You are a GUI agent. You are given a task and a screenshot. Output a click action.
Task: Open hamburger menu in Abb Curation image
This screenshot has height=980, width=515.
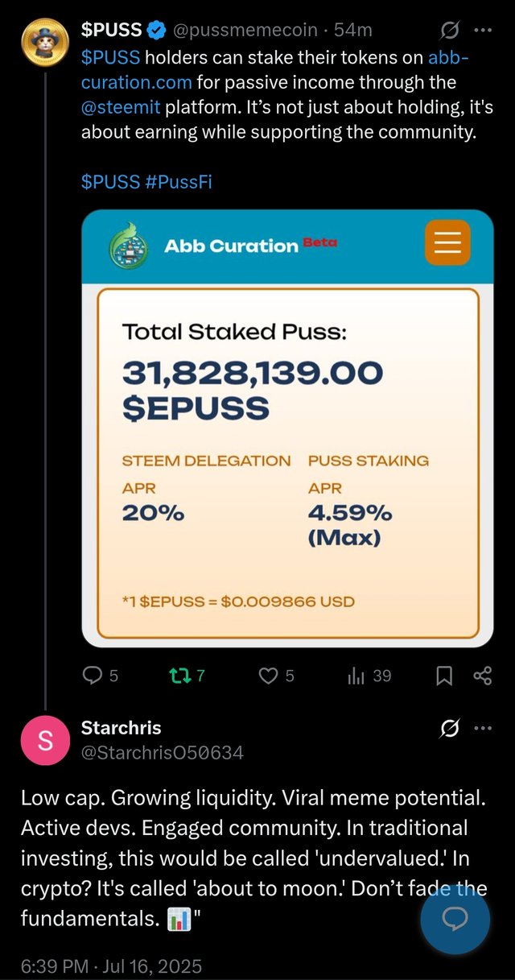(447, 243)
